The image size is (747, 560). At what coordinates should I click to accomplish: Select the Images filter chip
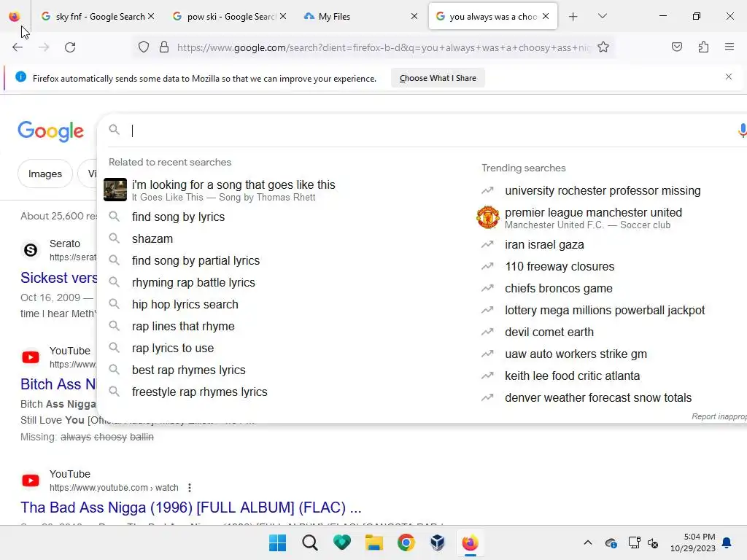click(44, 174)
